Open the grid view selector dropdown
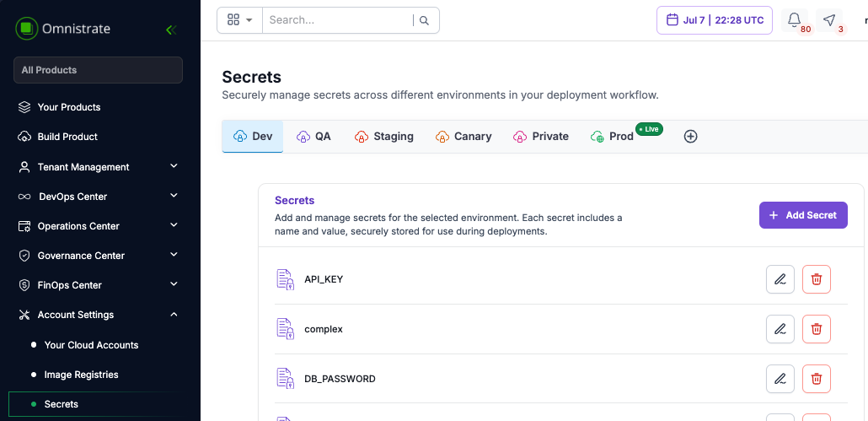 pos(239,20)
